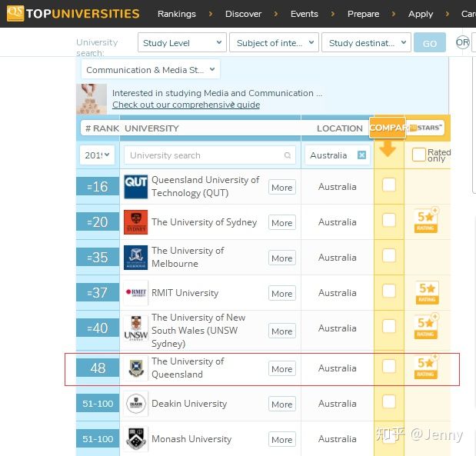Viewport: 476px width, 456px height.
Task: Click the QS TopUniversities logo
Action: coord(73,14)
